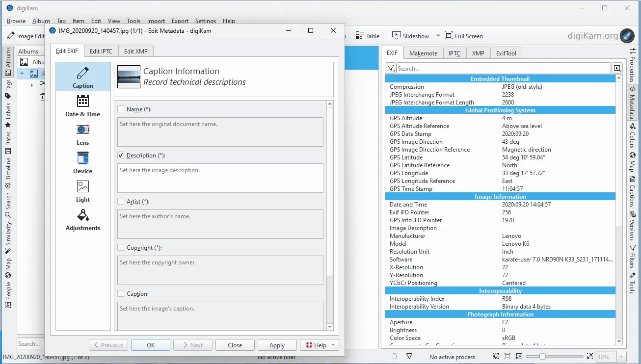Open the zoom percentage combo box
The width and height of the screenshot is (641, 364).
click(612, 357)
